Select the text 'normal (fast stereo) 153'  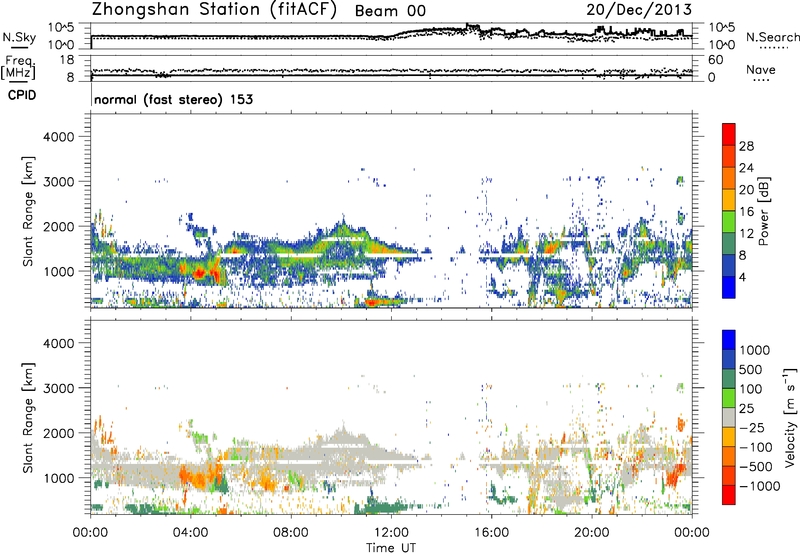(x=173, y=99)
